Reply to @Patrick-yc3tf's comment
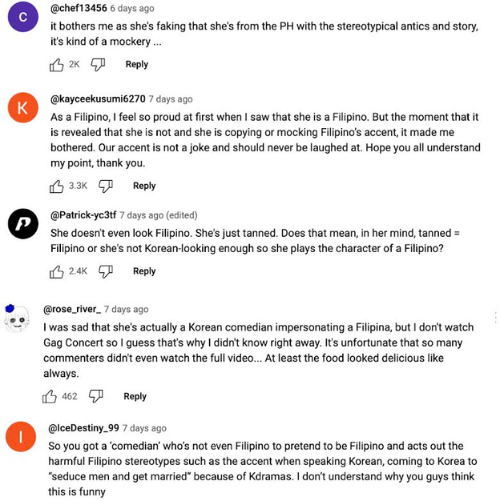 (144, 271)
